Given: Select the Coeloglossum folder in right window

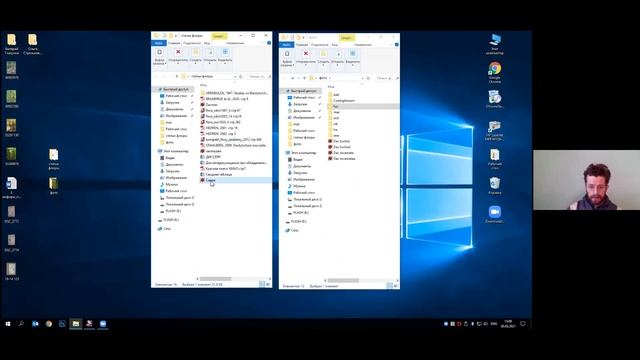Looking at the screenshot, I should (341, 100).
